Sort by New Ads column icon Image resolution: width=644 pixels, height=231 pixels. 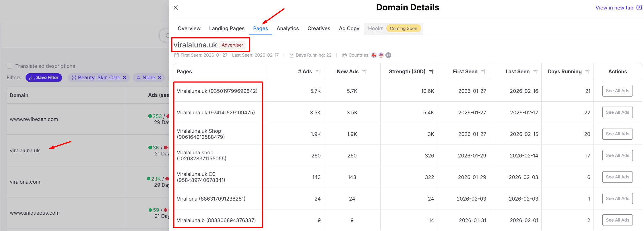[364, 72]
